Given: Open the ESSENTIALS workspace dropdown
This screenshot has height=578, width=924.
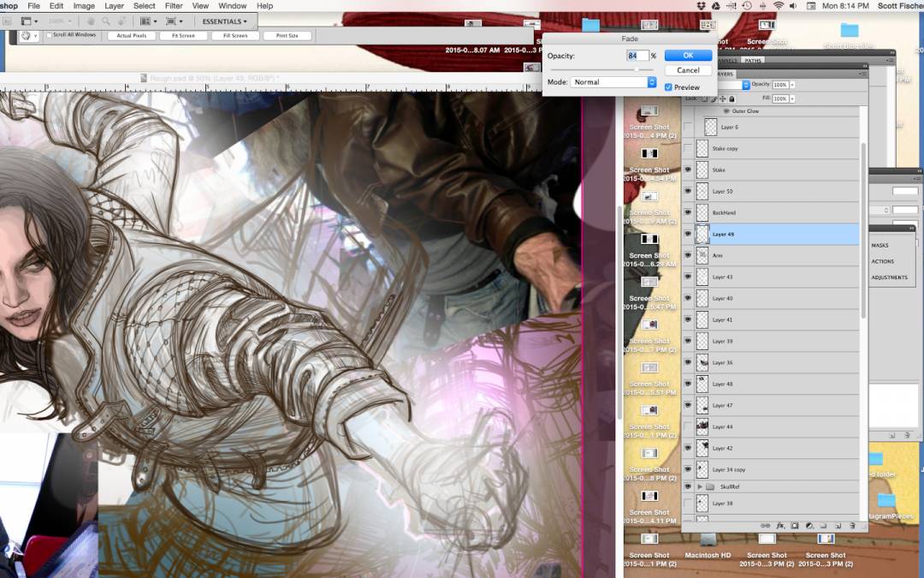Looking at the screenshot, I should pyautogui.click(x=224, y=21).
